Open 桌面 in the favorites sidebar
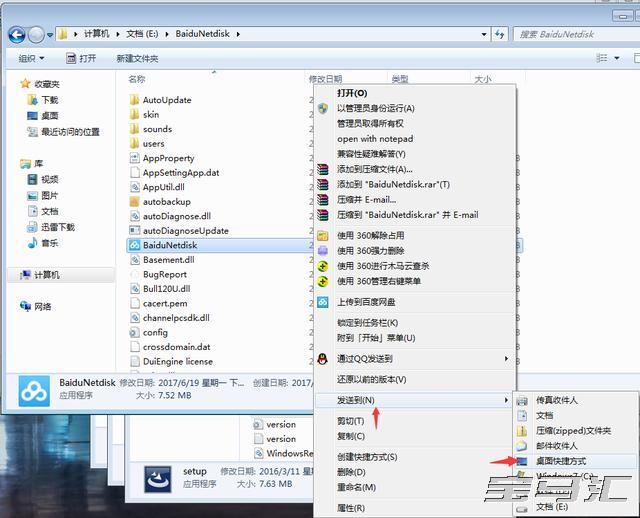The image size is (640, 518). pyautogui.click(x=50, y=116)
